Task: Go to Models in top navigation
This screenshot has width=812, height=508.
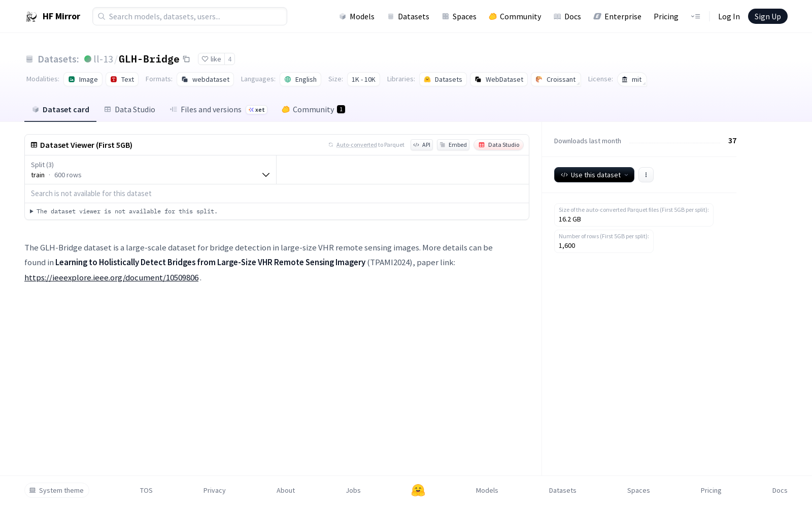Action: point(357,16)
